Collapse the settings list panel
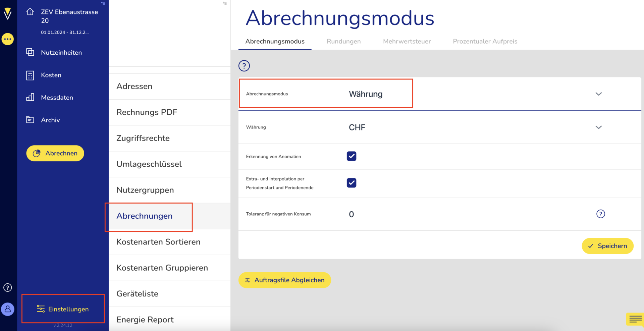This screenshot has height=331, width=644. (225, 3)
